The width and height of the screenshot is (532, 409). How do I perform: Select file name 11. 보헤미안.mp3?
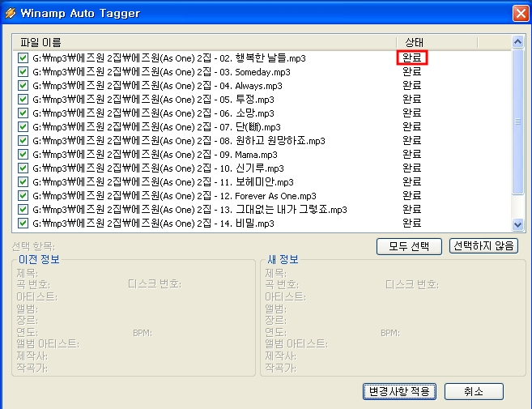(164, 182)
